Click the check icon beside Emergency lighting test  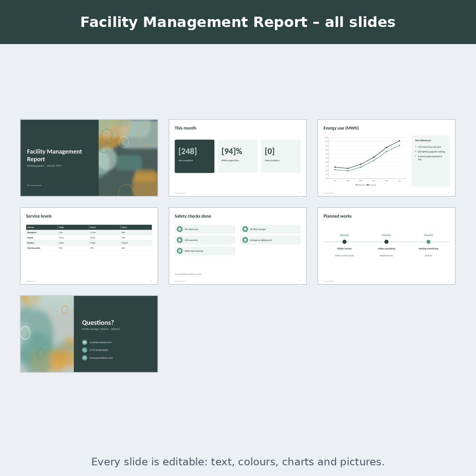[x=245, y=240]
